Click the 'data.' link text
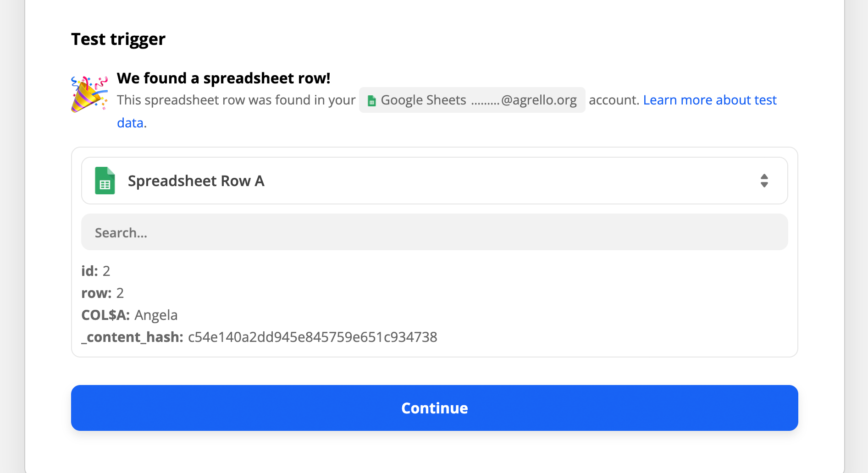This screenshot has width=868, height=473. tap(132, 123)
